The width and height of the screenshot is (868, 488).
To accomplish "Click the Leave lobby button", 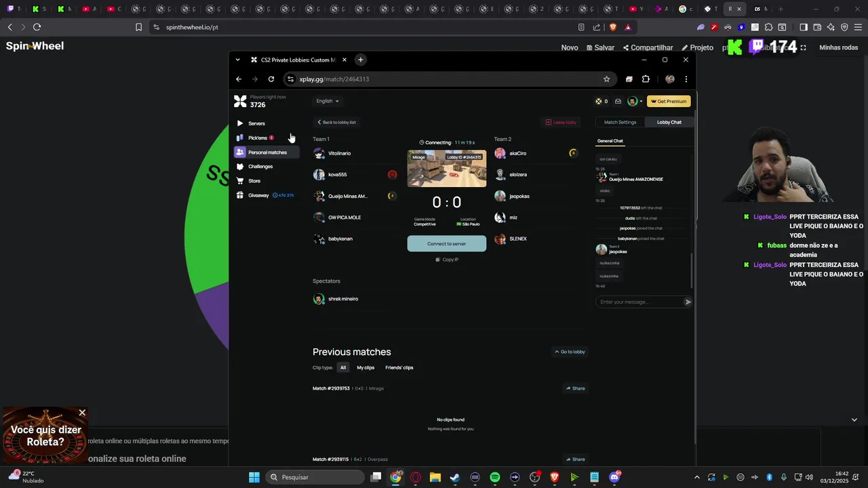I will tap(561, 122).
